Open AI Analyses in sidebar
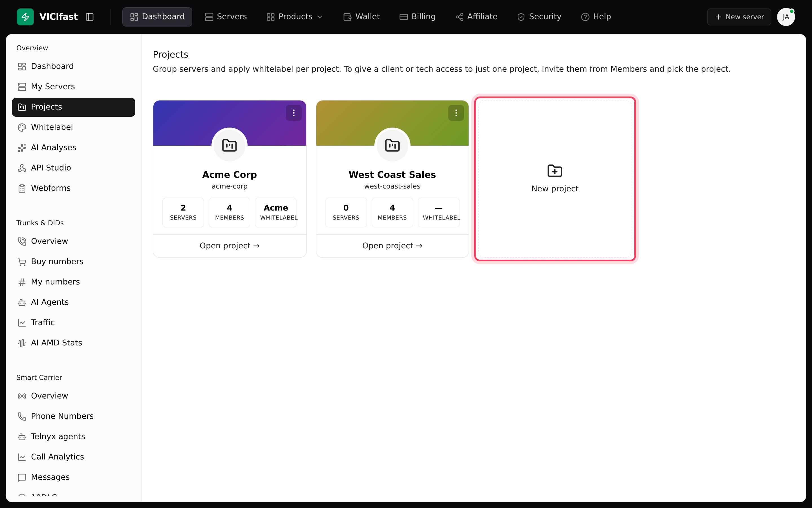Viewport: 812px width, 508px height. point(74,148)
